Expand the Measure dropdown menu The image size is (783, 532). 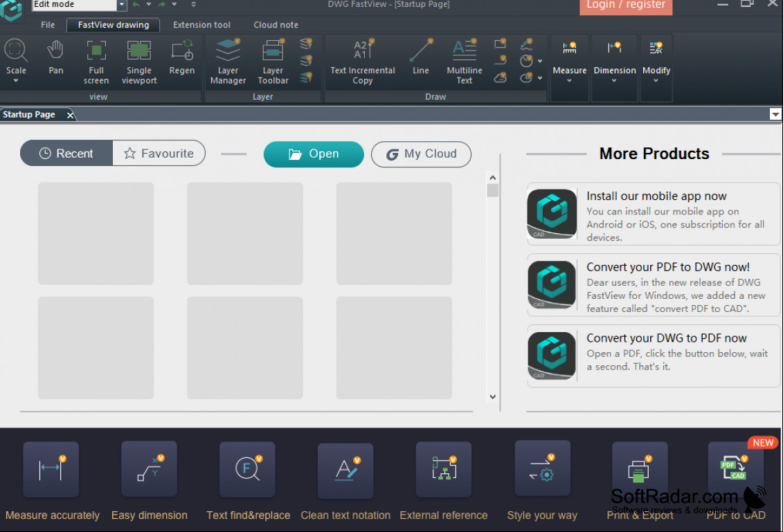tap(569, 62)
